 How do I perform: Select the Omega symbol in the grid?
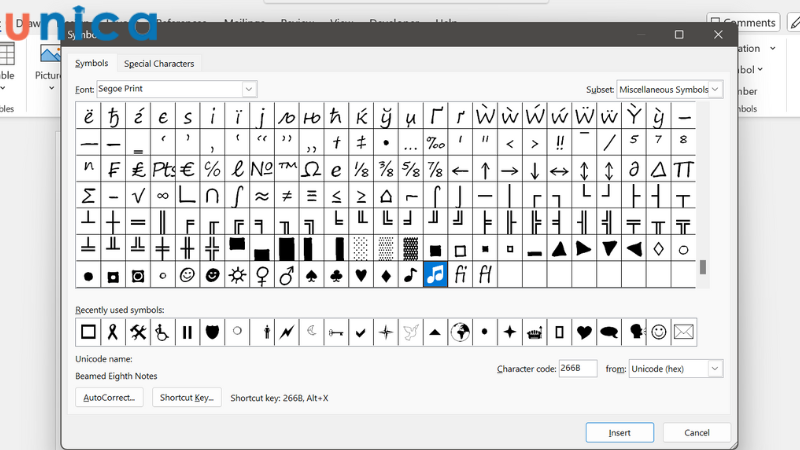pos(311,168)
